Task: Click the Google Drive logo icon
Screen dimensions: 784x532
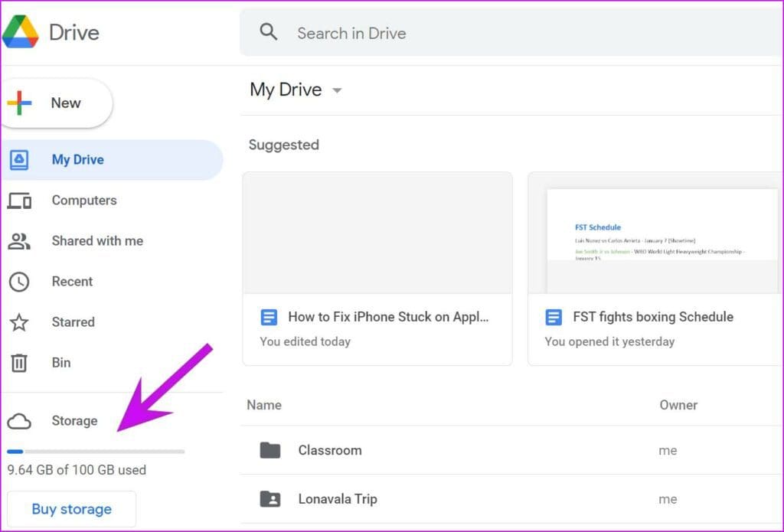Action: click(x=21, y=31)
